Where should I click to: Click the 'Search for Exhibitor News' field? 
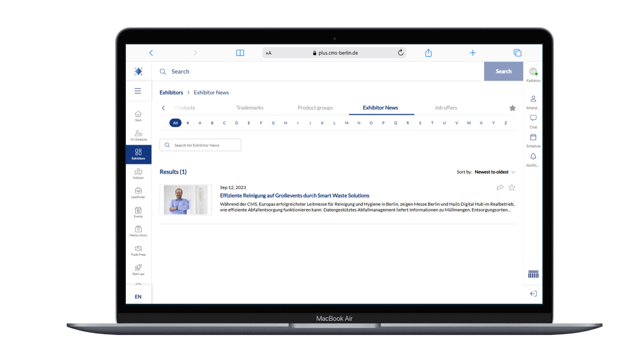[x=201, y=145]
